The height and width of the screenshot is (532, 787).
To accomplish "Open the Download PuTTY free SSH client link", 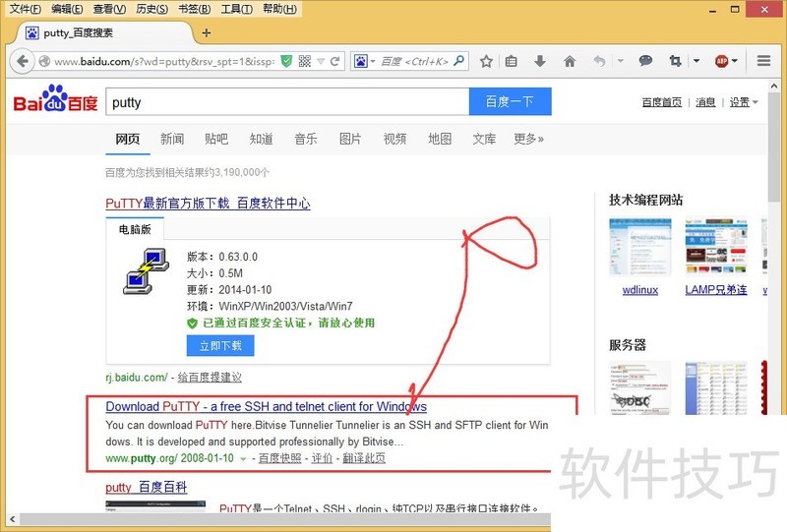I will 266,406.
